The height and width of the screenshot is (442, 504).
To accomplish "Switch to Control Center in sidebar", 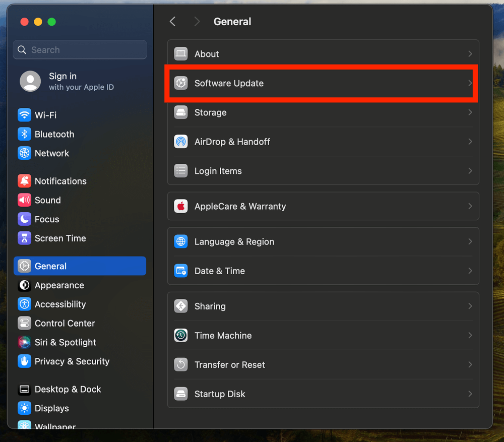I will coord(65,323).
